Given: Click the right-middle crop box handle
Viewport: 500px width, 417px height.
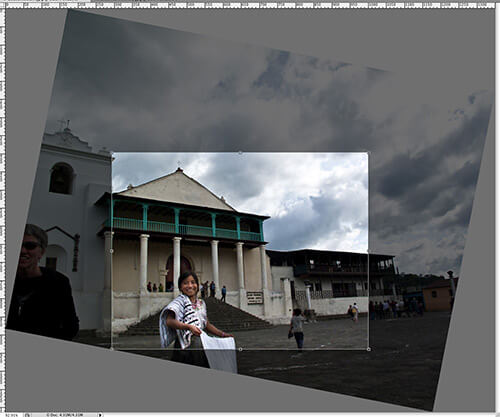Looking at the screenshot, I should point(368,251).
